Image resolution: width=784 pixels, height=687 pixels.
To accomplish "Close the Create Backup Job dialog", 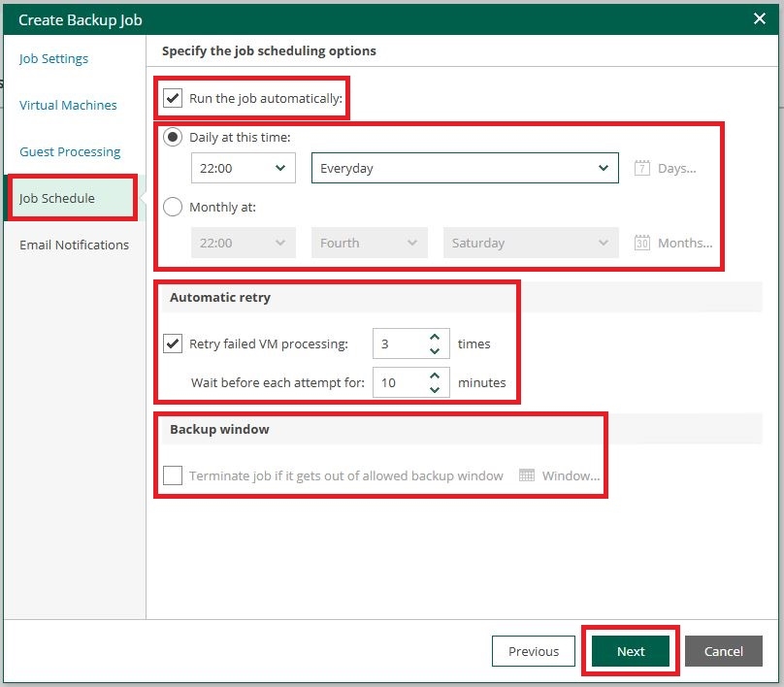I will pos(759,19).
